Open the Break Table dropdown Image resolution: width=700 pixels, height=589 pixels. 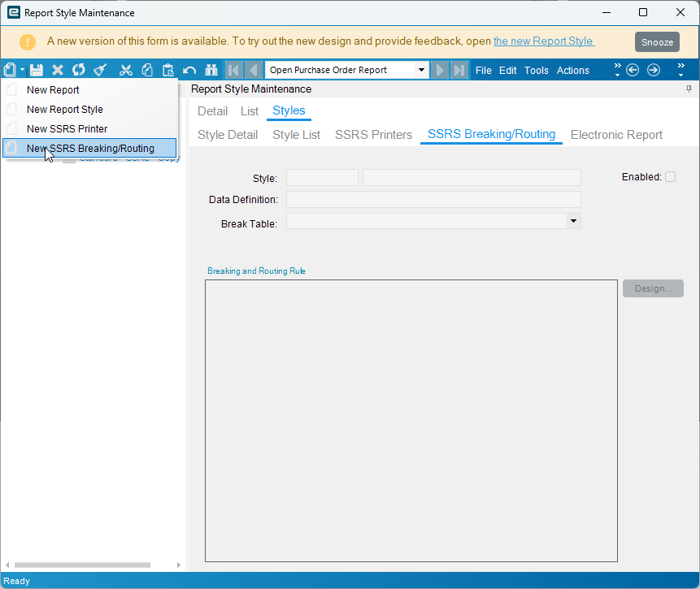point(573,220)
